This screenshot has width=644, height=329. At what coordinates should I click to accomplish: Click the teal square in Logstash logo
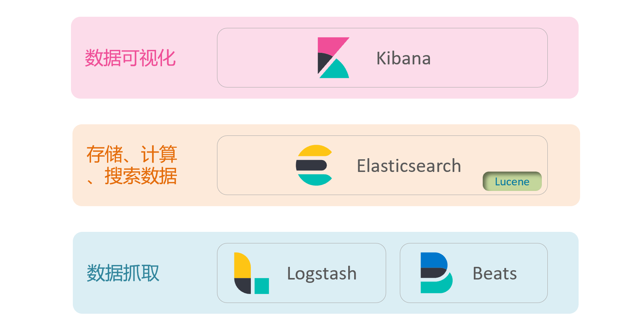tap(262, 286)
